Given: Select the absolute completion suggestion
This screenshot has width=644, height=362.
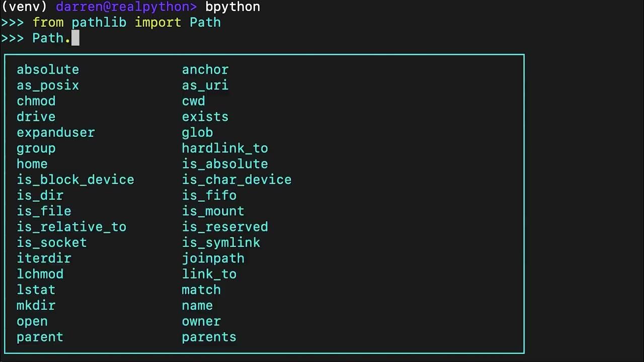Looking at the screenshot, I should 48,69.
